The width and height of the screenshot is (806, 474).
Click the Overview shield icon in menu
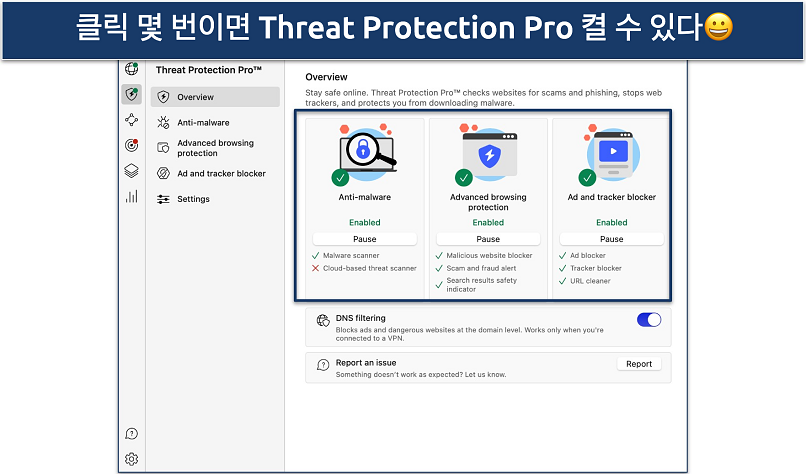tap(163, 97)
